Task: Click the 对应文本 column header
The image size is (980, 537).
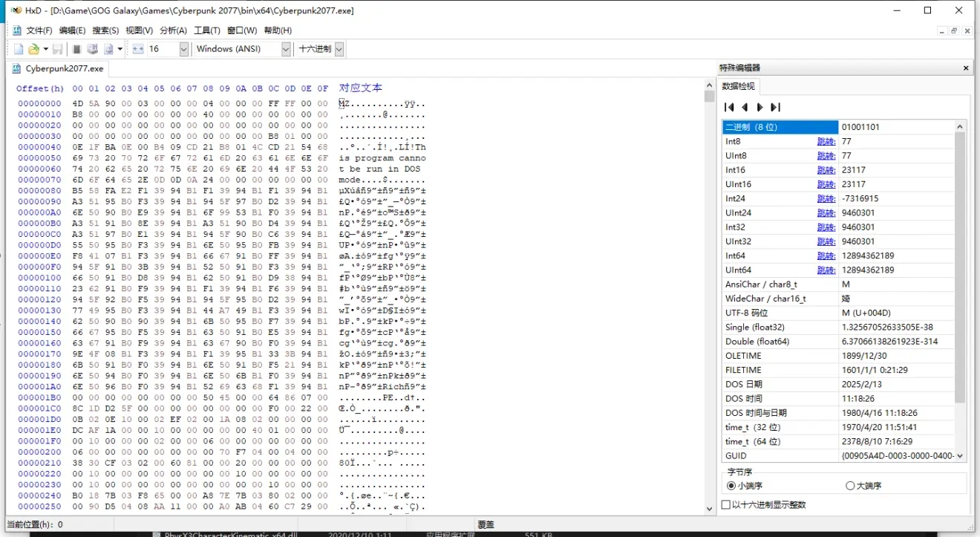Action: (x=361, y=88)
